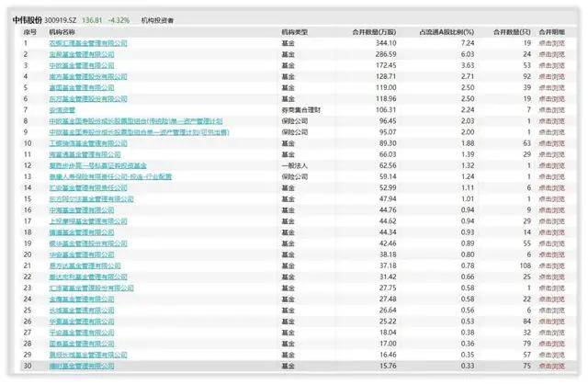Select the 机构投资者 tab label
The height and width of the screenshot is (384, 588).
point(157,20)
